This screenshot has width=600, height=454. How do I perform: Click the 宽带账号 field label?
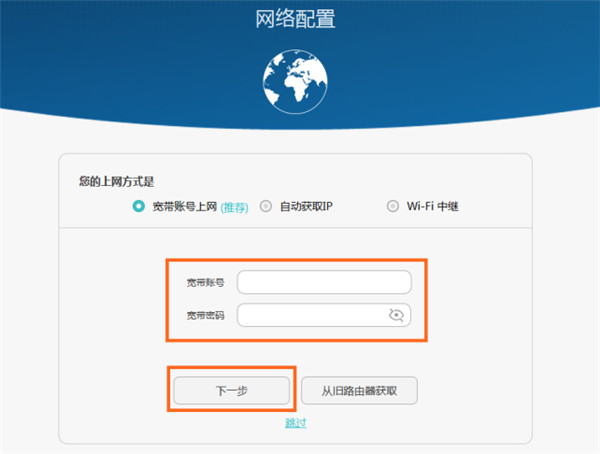(x=205, y=283)
